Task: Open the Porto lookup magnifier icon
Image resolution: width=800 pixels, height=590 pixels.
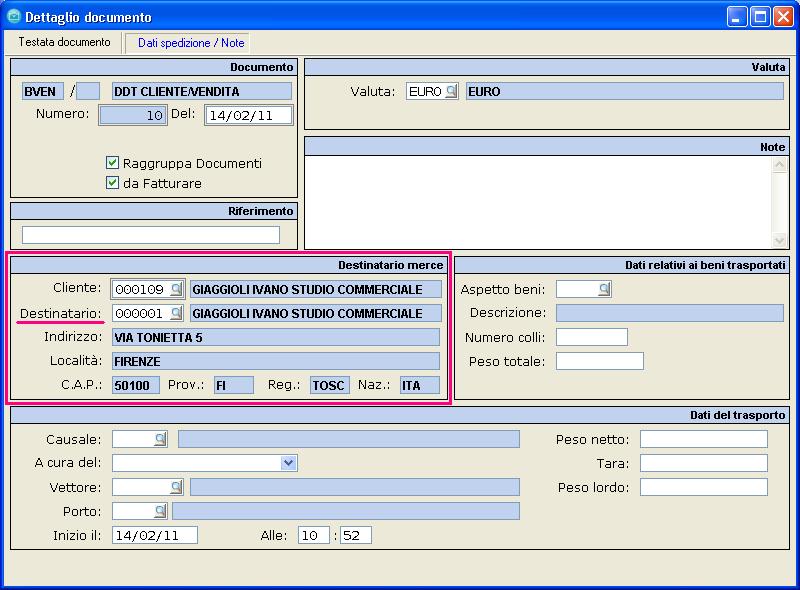Action: pos(160,511)
